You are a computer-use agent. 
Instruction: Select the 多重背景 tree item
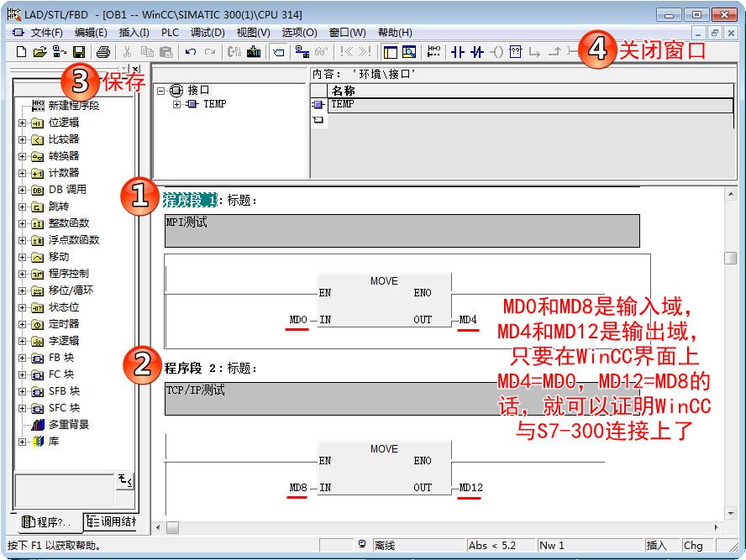point(69,425)
